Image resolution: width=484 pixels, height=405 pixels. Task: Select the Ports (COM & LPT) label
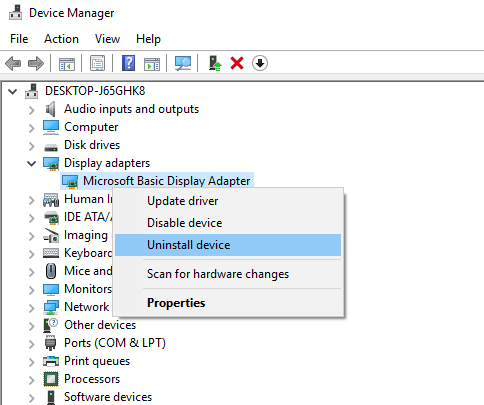[115, 343]
